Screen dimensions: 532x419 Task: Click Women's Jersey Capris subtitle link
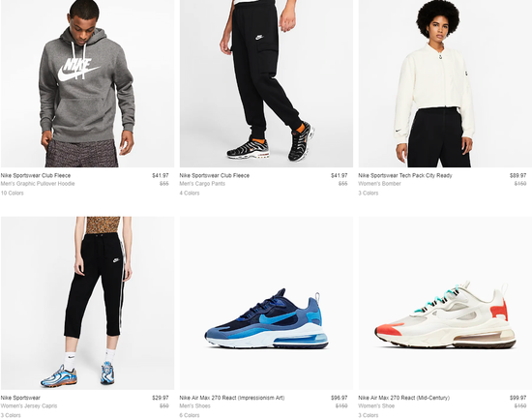pyautogui.click(x=29, y=405)
